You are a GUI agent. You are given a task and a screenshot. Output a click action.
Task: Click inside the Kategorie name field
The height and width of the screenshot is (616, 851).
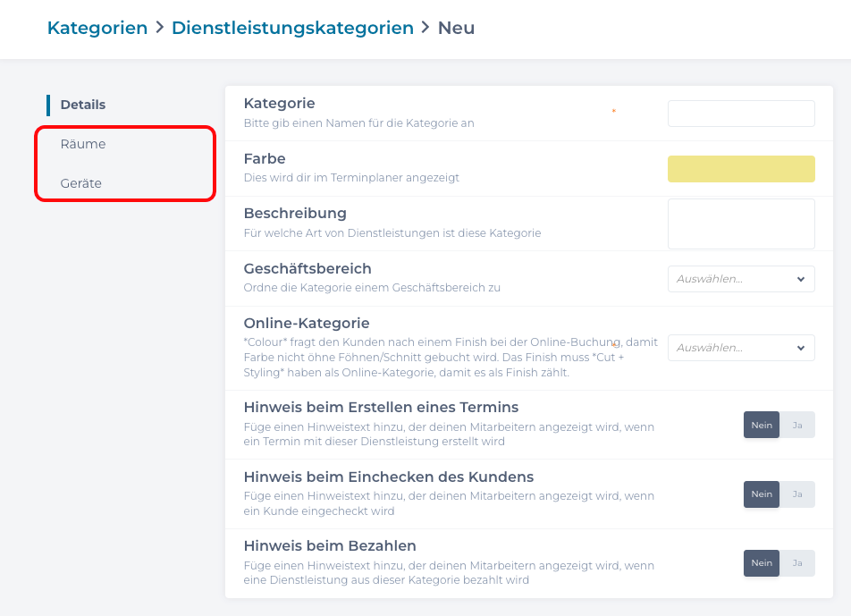tap(741, 114)
